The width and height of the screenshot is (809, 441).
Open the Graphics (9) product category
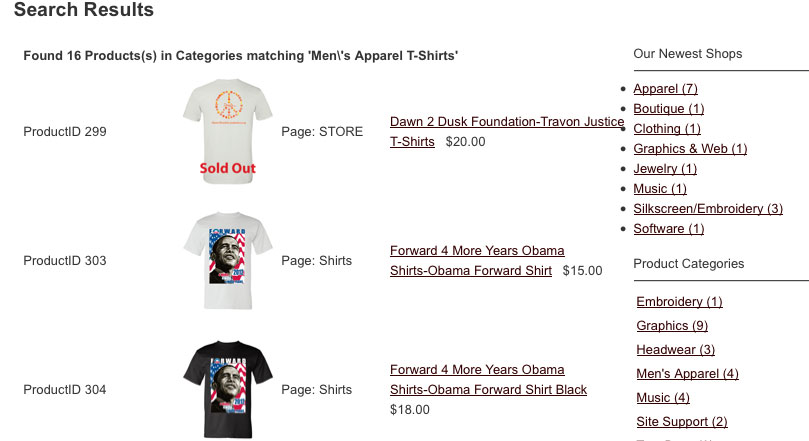(x=672, y=326)
